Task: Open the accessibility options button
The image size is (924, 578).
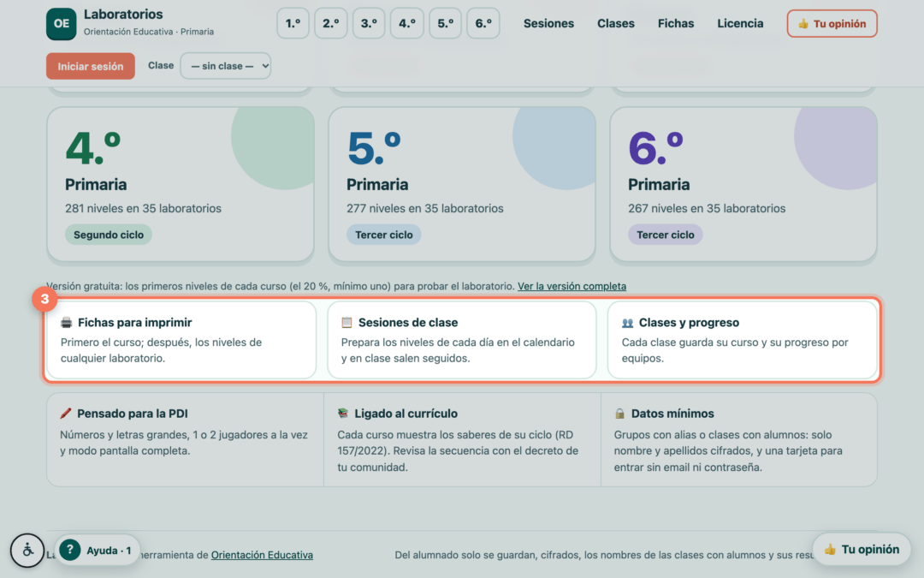Action: click(27, 551)
